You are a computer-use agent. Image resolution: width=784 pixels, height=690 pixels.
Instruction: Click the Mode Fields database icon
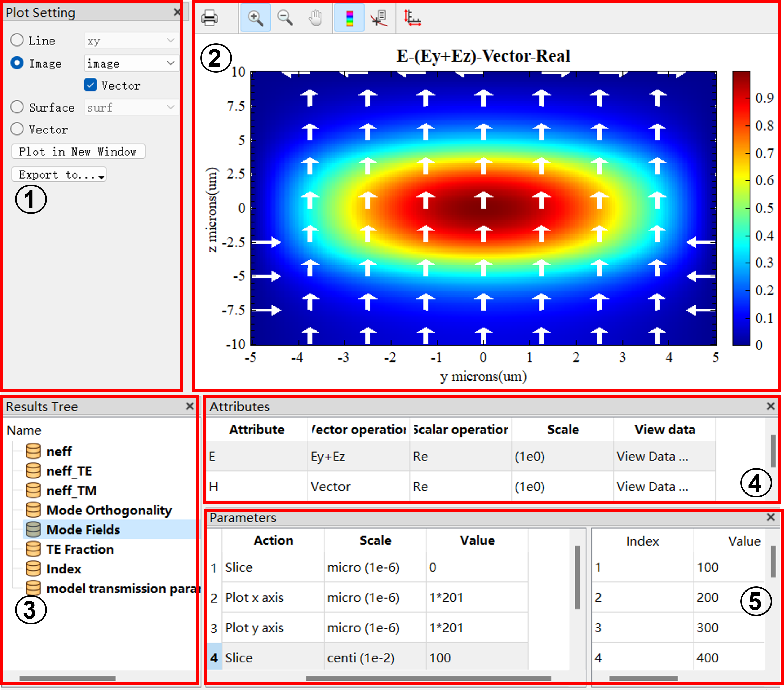pos(33,529)
